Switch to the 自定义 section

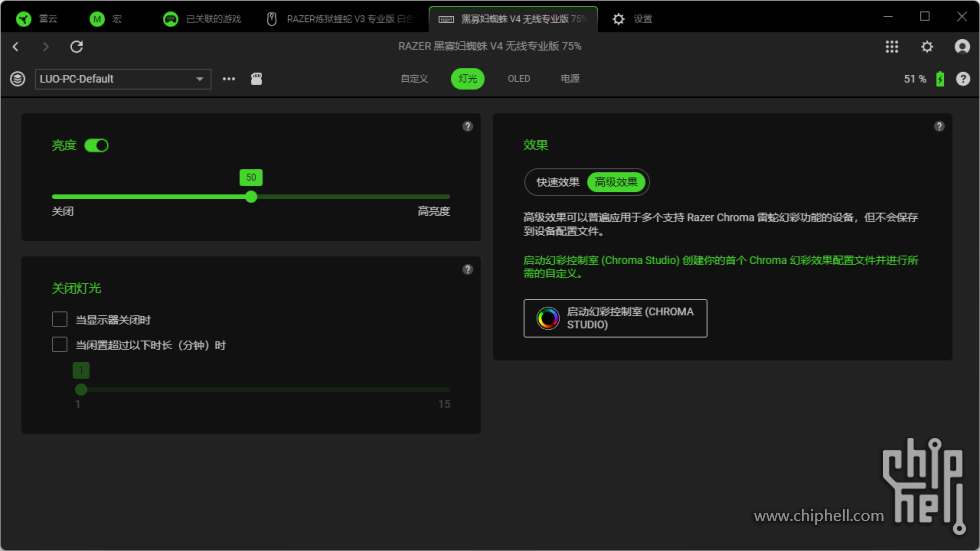point(414,79)
